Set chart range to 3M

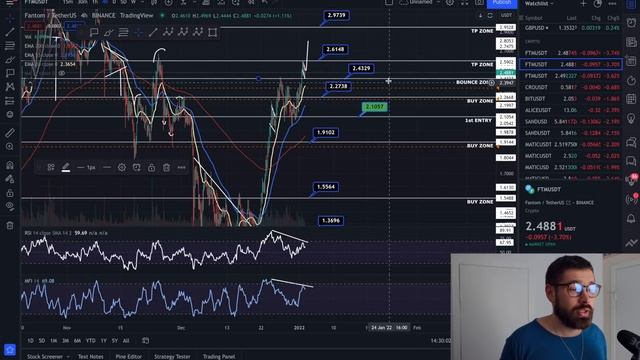coord(65,340)
